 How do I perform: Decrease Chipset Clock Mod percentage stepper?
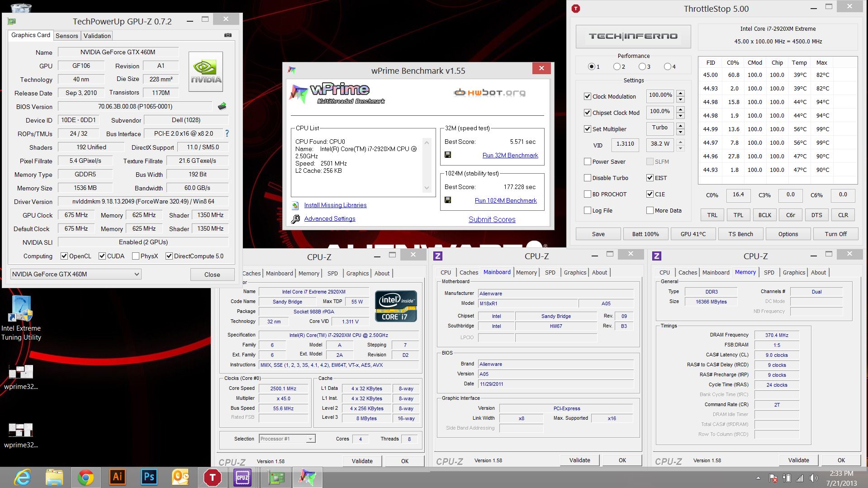(680, 116)
